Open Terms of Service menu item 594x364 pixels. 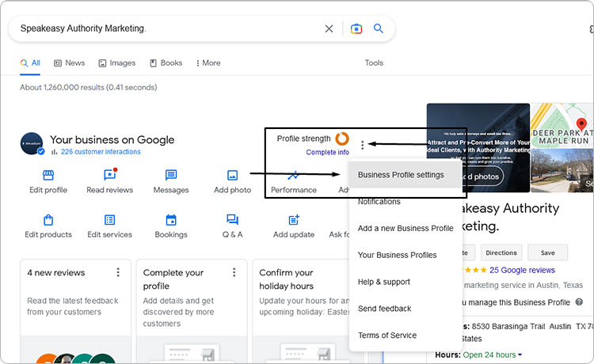(x=406, y=336)
